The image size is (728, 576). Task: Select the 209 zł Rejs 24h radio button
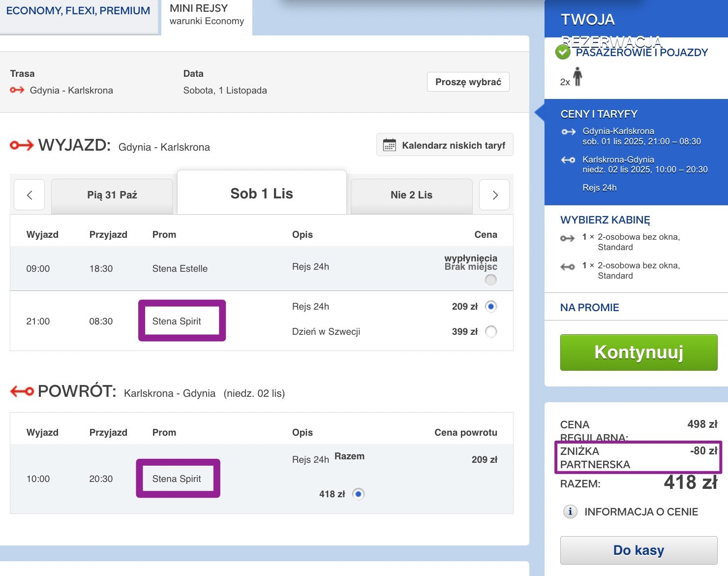pyautogui.click(x=491, y=306)
